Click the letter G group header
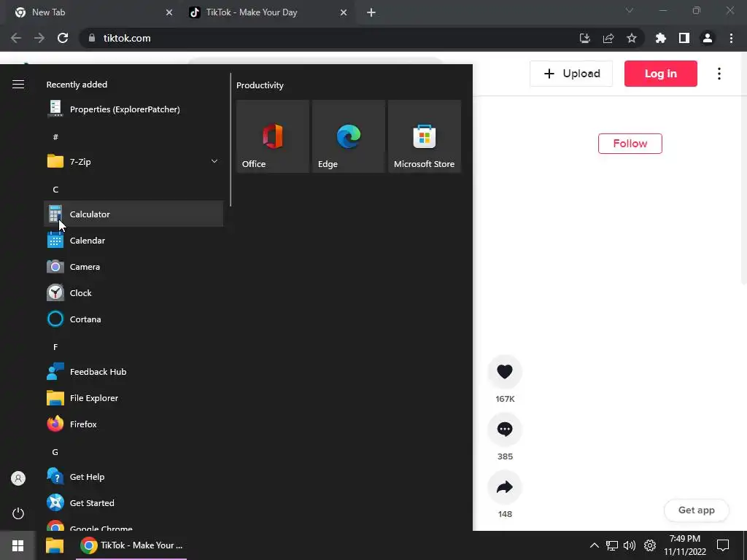Screen dimensions: 747x560 point(55,452)
